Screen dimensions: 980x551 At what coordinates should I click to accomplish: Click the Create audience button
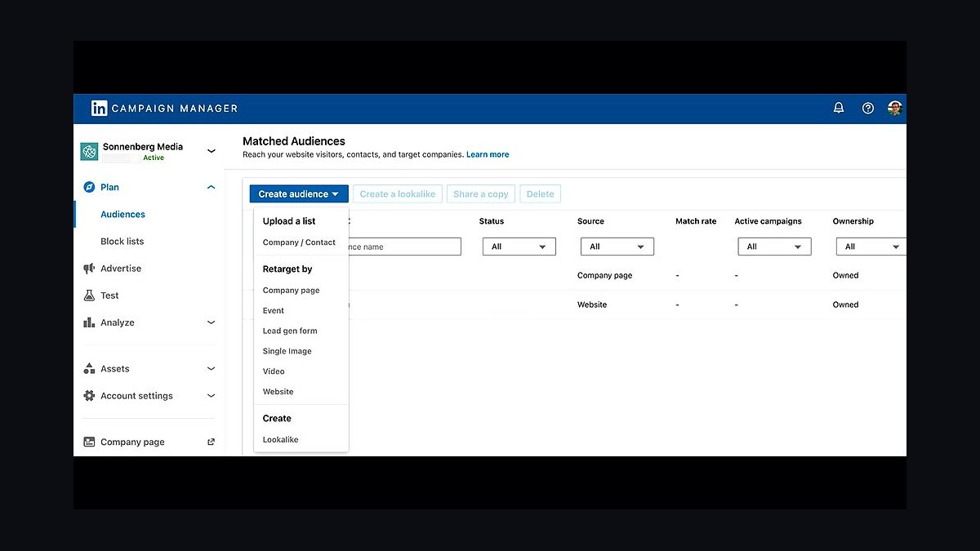(299, 194)
